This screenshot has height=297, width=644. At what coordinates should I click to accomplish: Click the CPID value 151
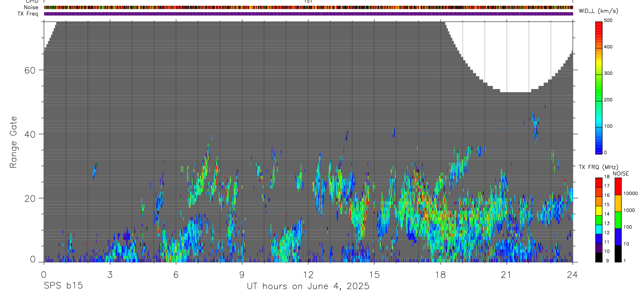pyautogui.click(x=308, y=2)
